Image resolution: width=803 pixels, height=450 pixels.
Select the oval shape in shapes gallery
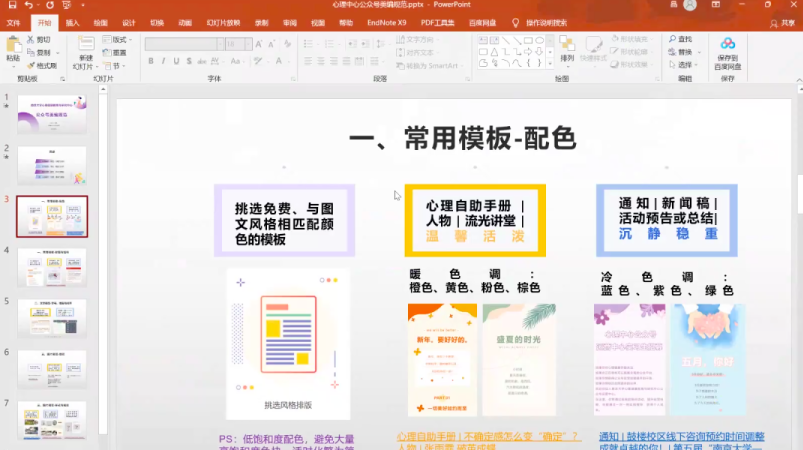tap(539, 40)
